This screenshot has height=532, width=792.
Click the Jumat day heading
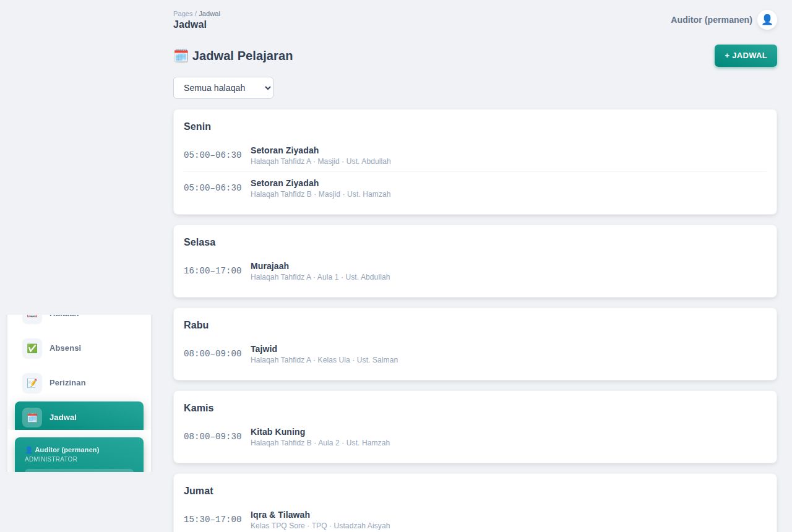click(199, 491)
